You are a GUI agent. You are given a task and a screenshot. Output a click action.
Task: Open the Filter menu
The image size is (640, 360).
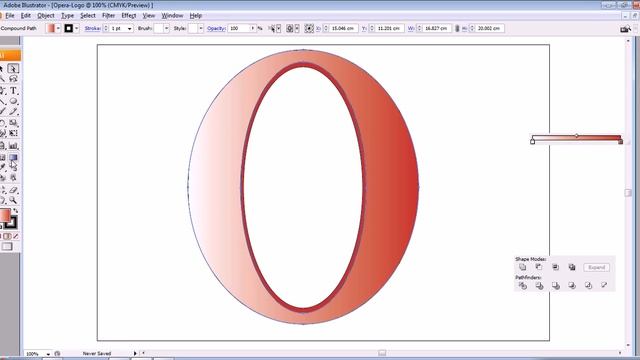click(x=108, y=16)
